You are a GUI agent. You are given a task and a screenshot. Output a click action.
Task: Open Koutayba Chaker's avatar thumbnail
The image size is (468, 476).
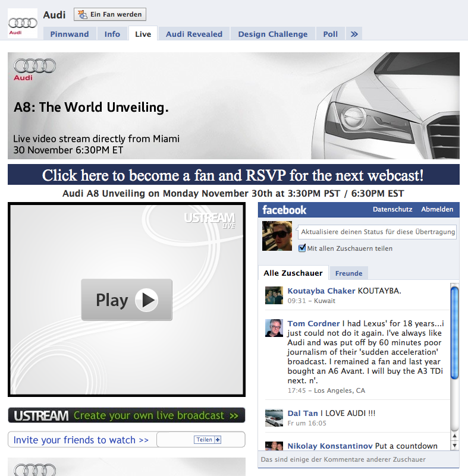click(x=274, y=295)
